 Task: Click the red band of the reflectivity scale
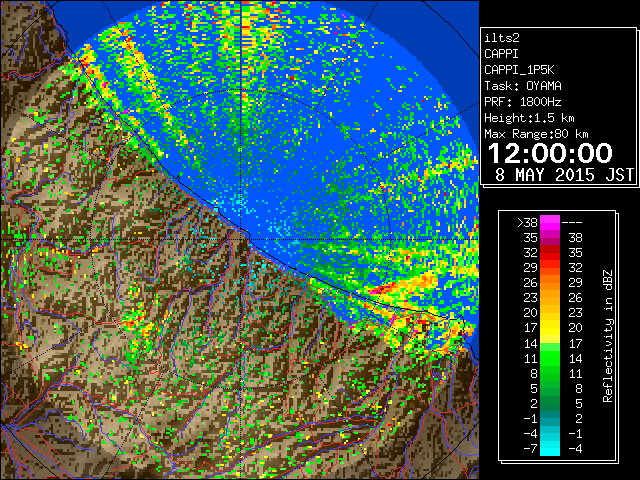click(550, 254)
